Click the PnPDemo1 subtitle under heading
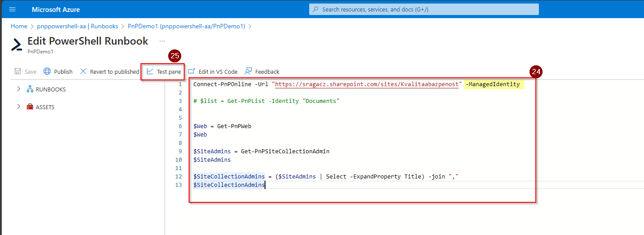Viewport: 644px width, 235px height. click(x=40, y=52)
